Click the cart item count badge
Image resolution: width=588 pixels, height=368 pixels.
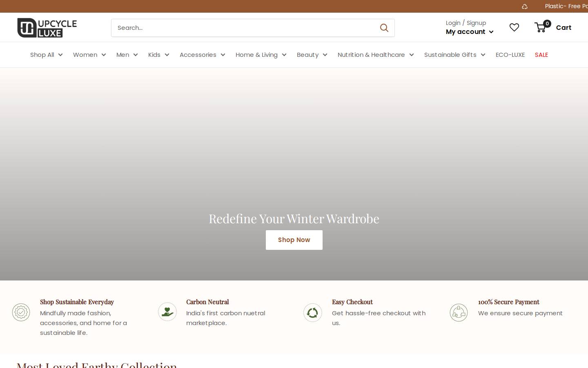point(547,24)
